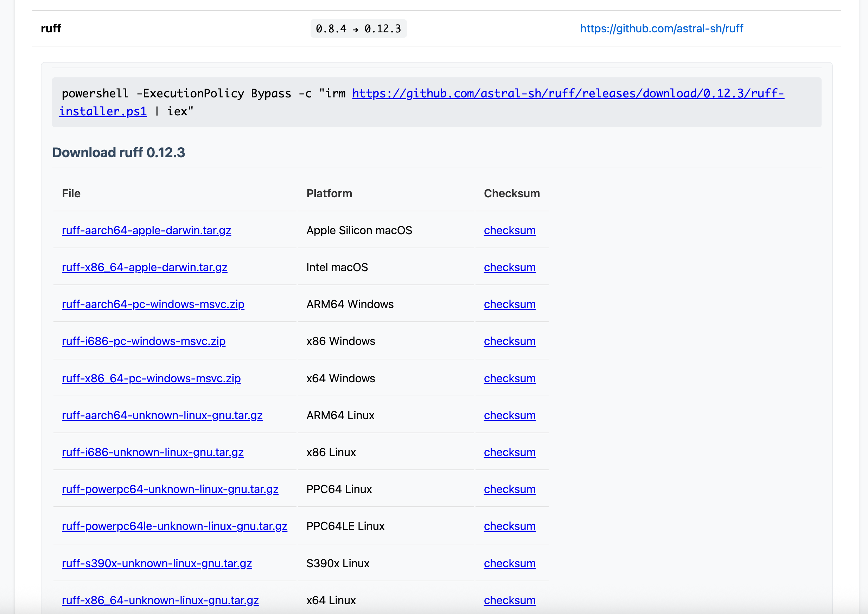Download ruff-i686-unknown-linux-gnu.tar.gz
This screenshot has width=868, height=614.
pos(153,452)
